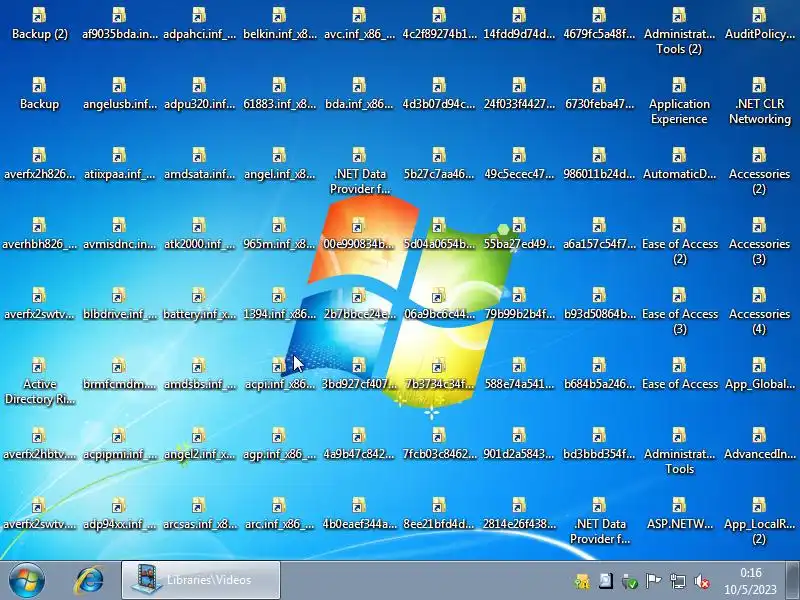Select the 24f033f4427... icon

pyautogui.click(x=519, y=94)
